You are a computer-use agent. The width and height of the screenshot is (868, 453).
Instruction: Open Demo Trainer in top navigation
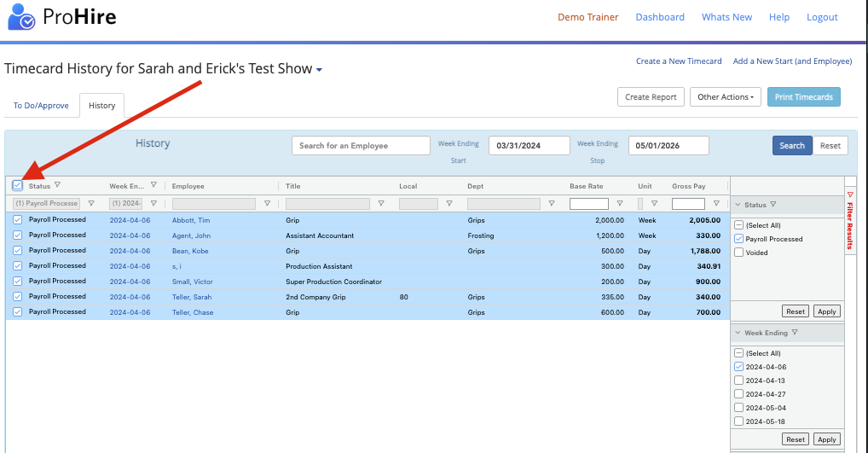pyautogui.click(x=587, y=17)
